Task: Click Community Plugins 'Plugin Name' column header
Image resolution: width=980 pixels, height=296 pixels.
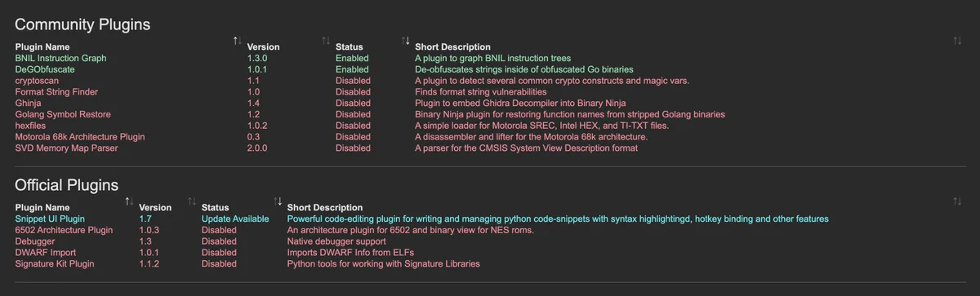Action: [42, 47]
